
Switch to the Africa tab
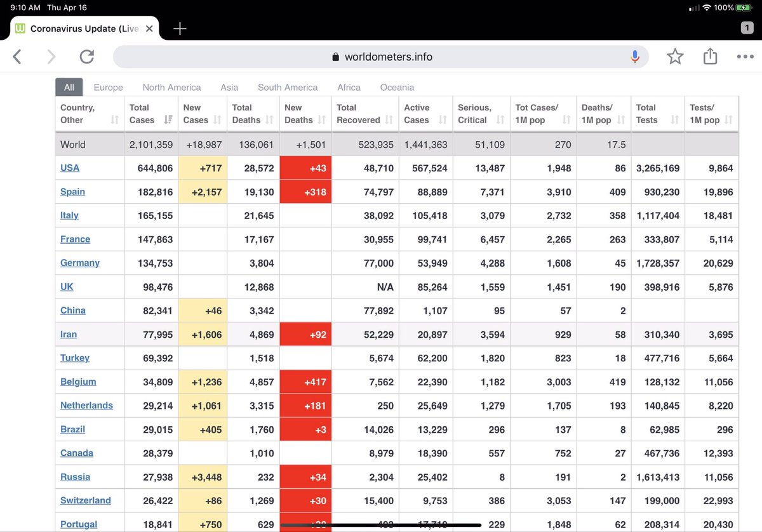(x=349, y=88)
